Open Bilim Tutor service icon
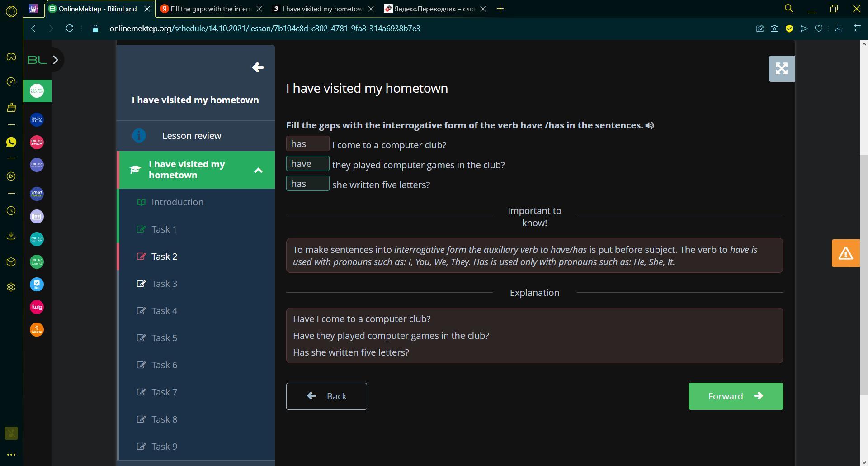 click(x=37, y=120)
